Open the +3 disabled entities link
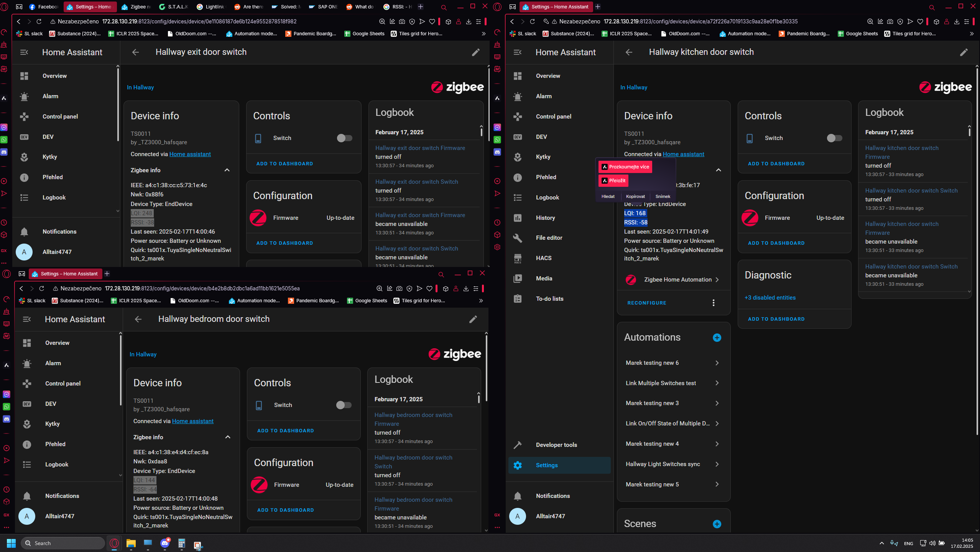This screenshot has width=980, height=552. point(770,298)
